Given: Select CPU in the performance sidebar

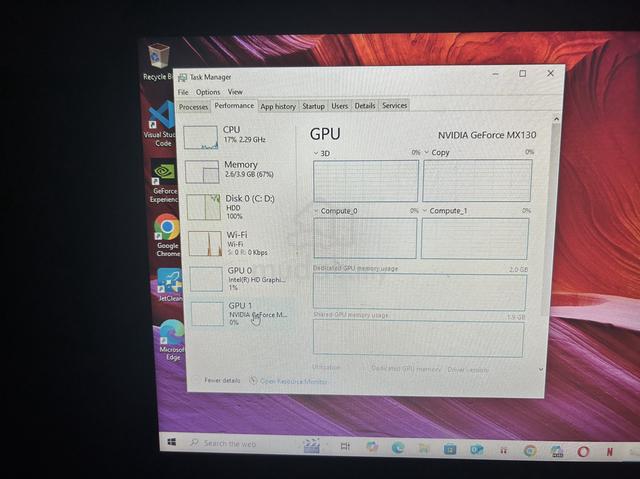Looking at the screenshot, I should pyautogui.click(x=238, y=137).
